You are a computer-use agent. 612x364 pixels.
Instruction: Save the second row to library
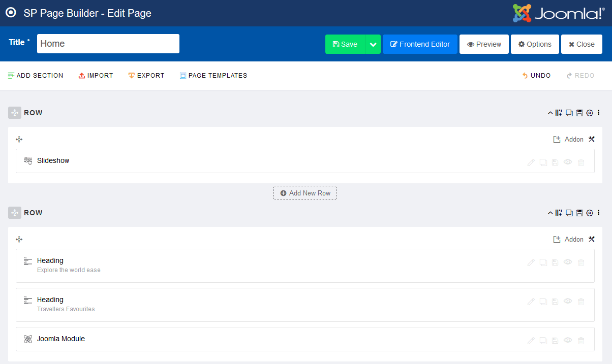pos(579,213)
